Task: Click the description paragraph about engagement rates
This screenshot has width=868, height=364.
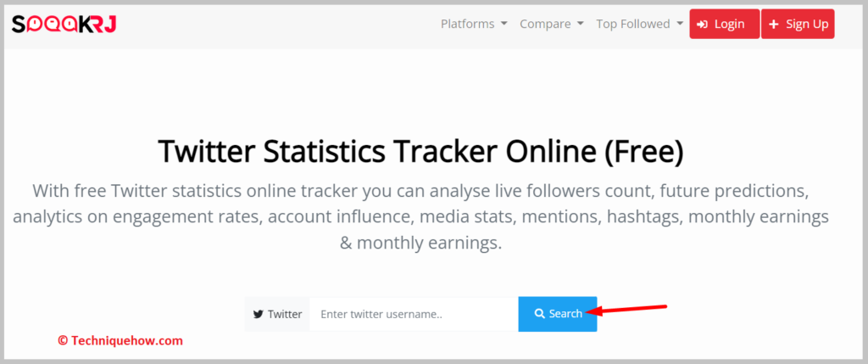Action: 420,216
